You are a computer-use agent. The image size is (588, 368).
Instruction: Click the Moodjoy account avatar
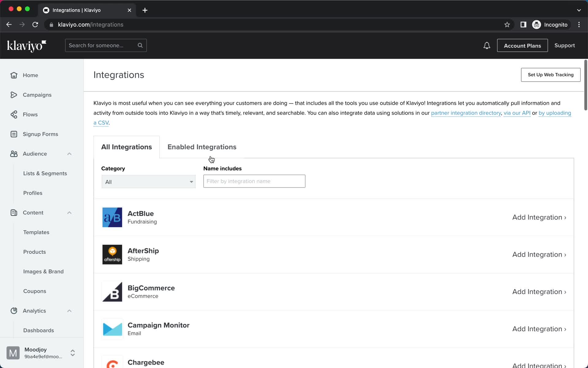point(13,353)
